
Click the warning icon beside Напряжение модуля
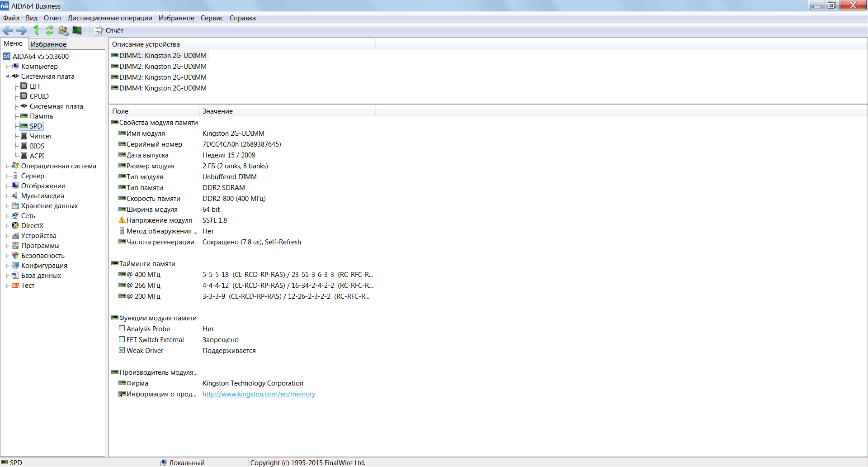[x=122, y=220]
